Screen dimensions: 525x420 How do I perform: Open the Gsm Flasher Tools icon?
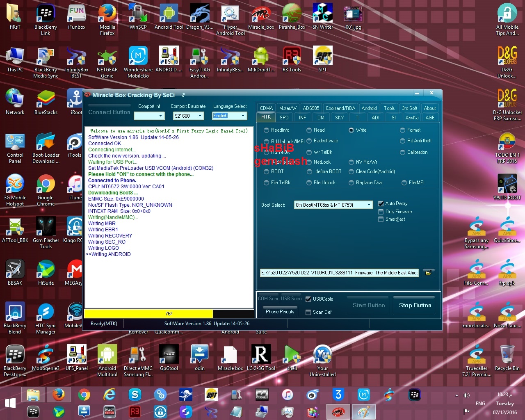46,233
